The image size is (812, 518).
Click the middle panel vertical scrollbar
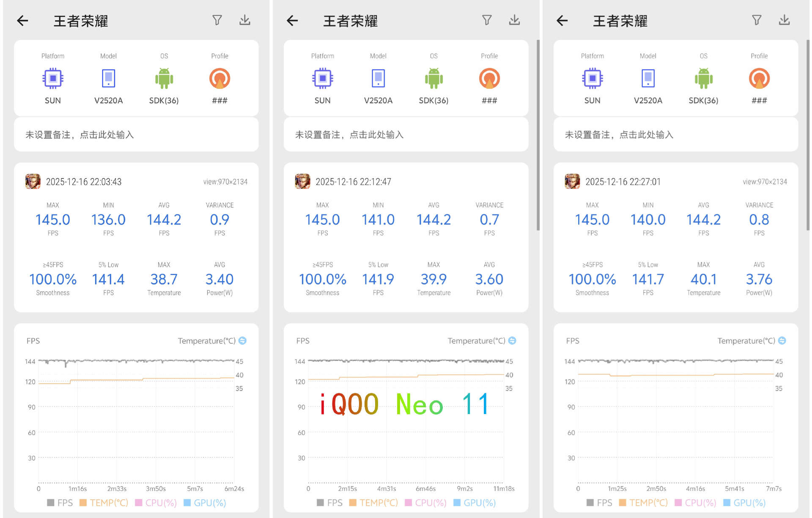point(538,135)
